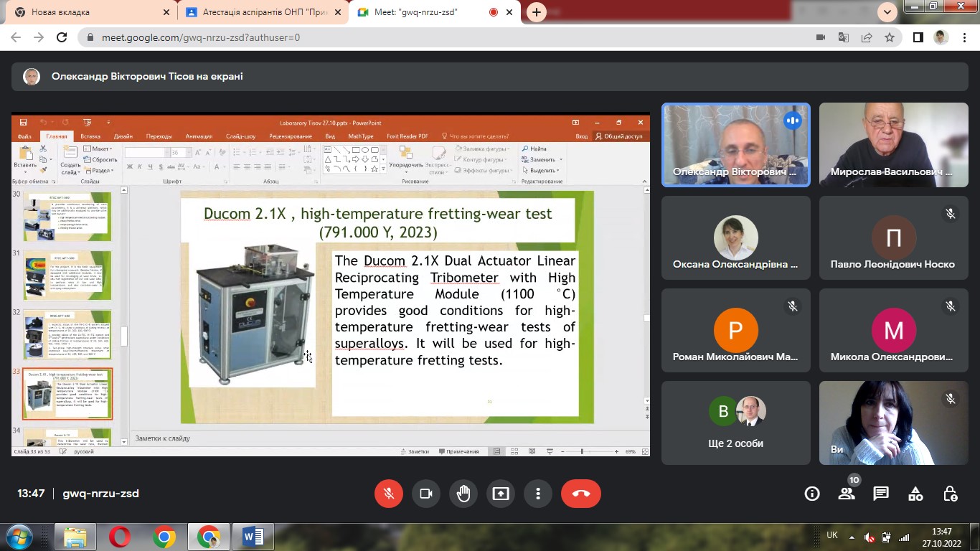Screen dimensions: 980x551
Task: Bookmark this page with the star icon
Action: (890, 37)
